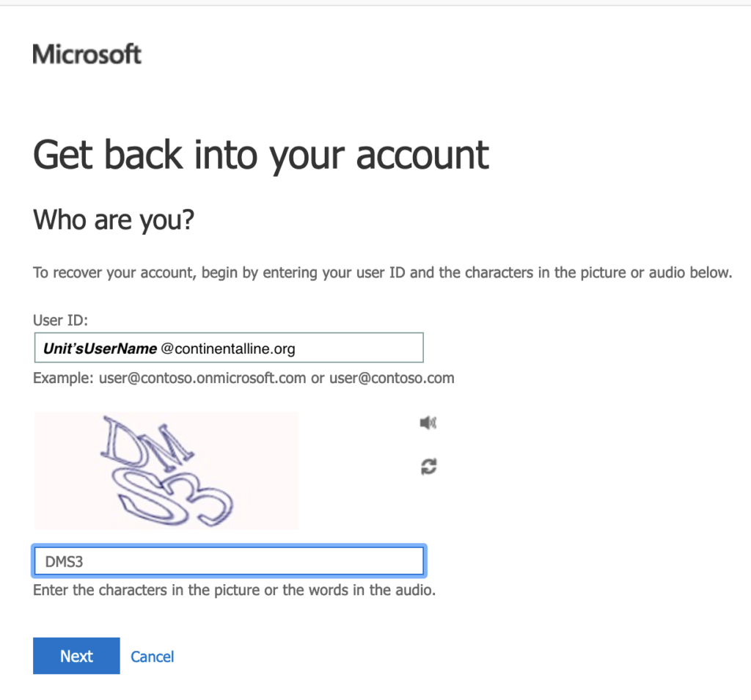Screen dimensions: 751x700
Task: Click the "Get back into your account" heading
Action: pos(261,154)
